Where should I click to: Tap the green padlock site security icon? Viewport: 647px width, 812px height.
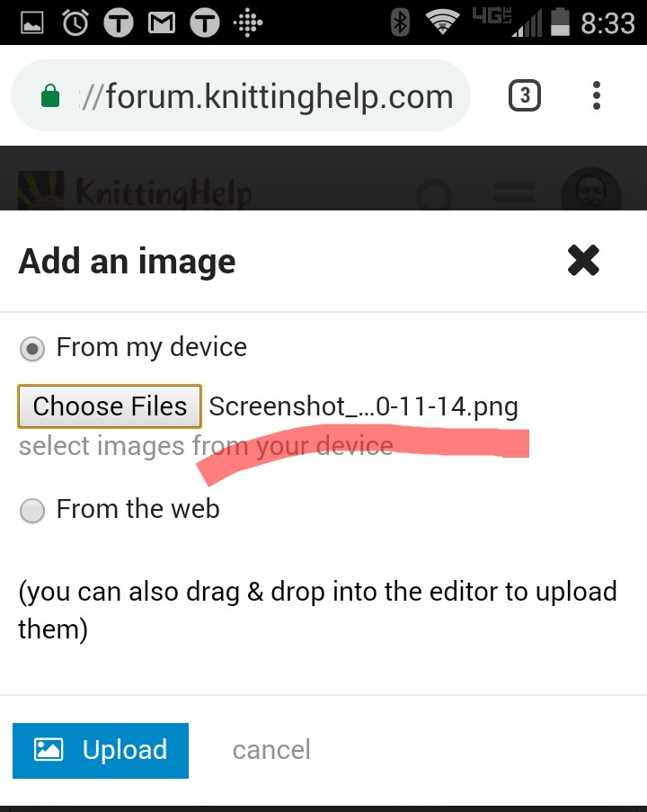click(x=50, y=95)
